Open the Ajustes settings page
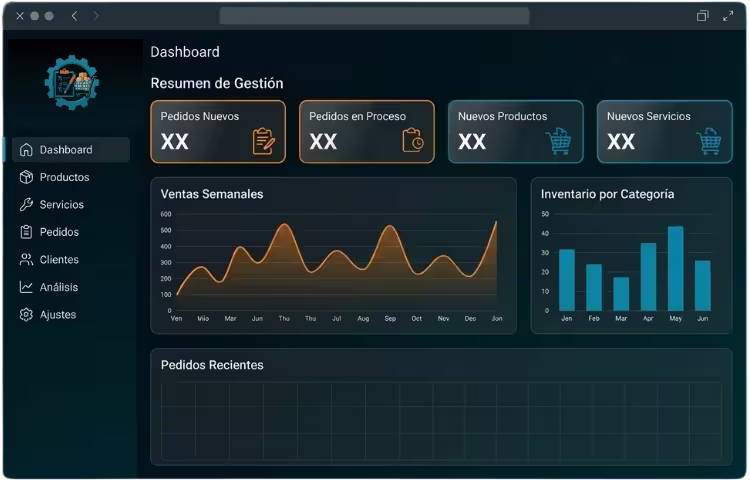The image size is (750, 480). coord(71,315)
